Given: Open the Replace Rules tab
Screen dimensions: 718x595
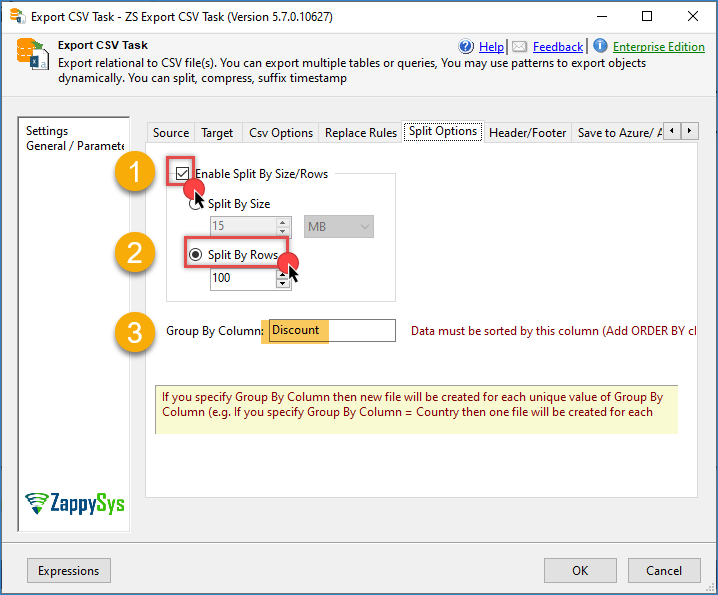Looking at the screenshot, I should [x=361, y=133].
